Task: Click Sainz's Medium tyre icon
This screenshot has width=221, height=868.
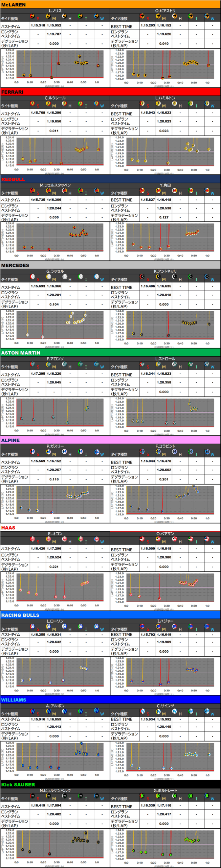Action: pos(158,711)
